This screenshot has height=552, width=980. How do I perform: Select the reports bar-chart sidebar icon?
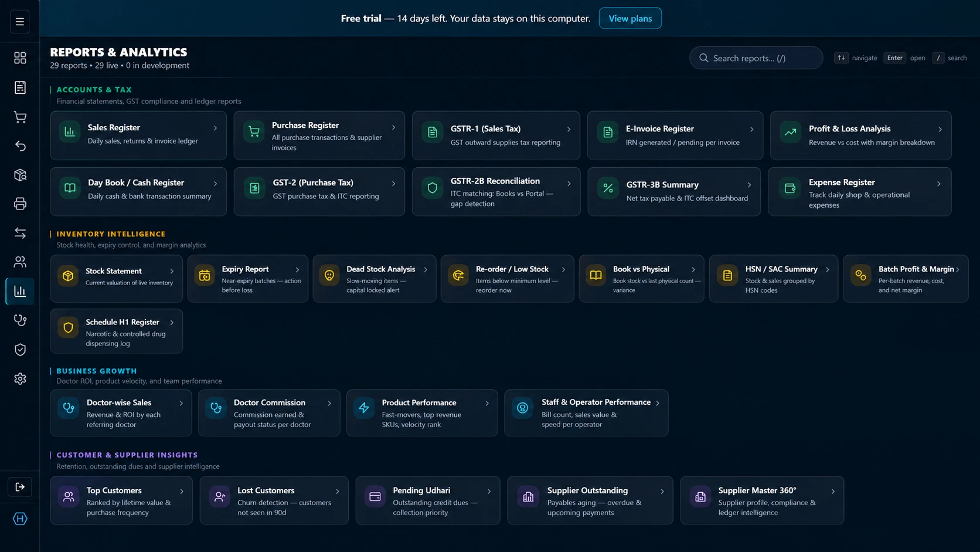tap(20, 291)
